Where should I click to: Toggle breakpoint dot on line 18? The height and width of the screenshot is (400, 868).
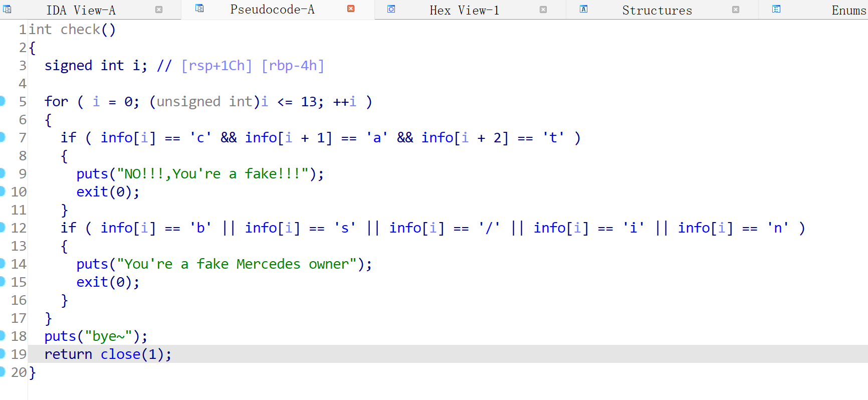coord(2,336)
